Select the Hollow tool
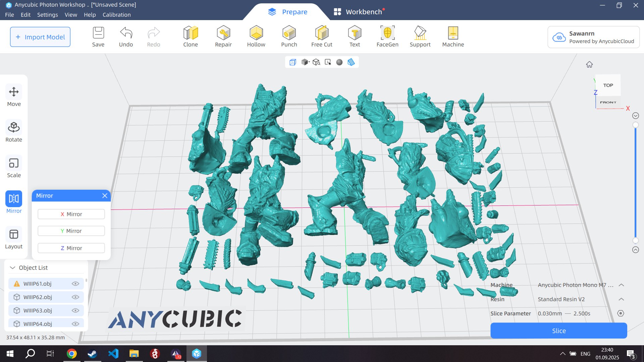This screenshot has height=362, width=644. pos(256,37)
